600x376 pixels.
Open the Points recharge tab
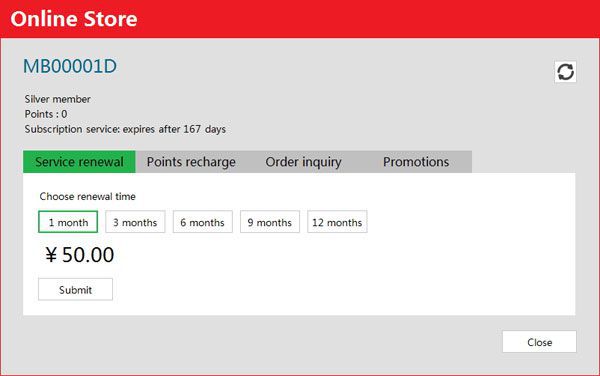click(x=191, y=162)
